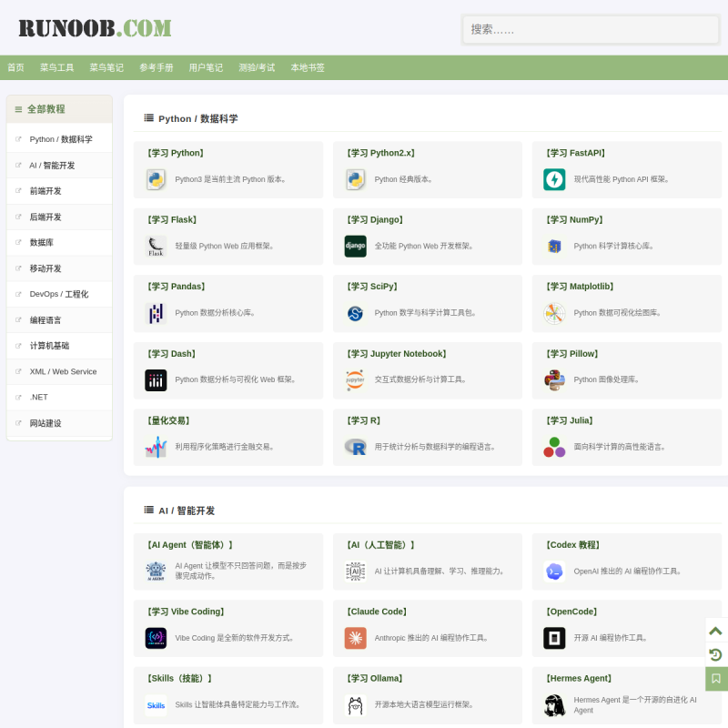The width and height of the screenshot is (728, 728).
Task: Click the Python logo icon in 学习 Python card
Action: (156, 179)
